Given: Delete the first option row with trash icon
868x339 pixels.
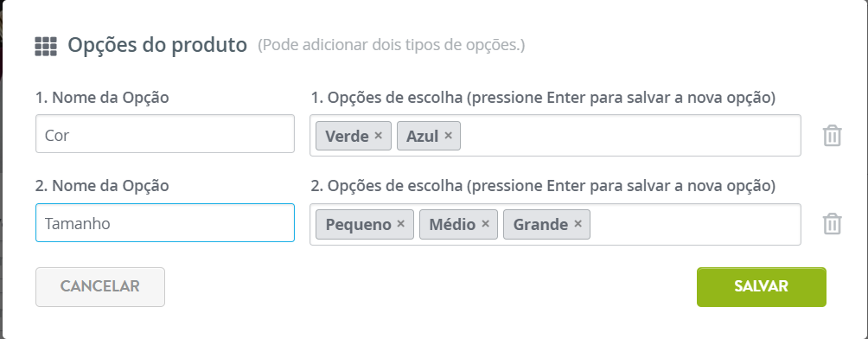Looking at the screenshot, I should point(832,136).
